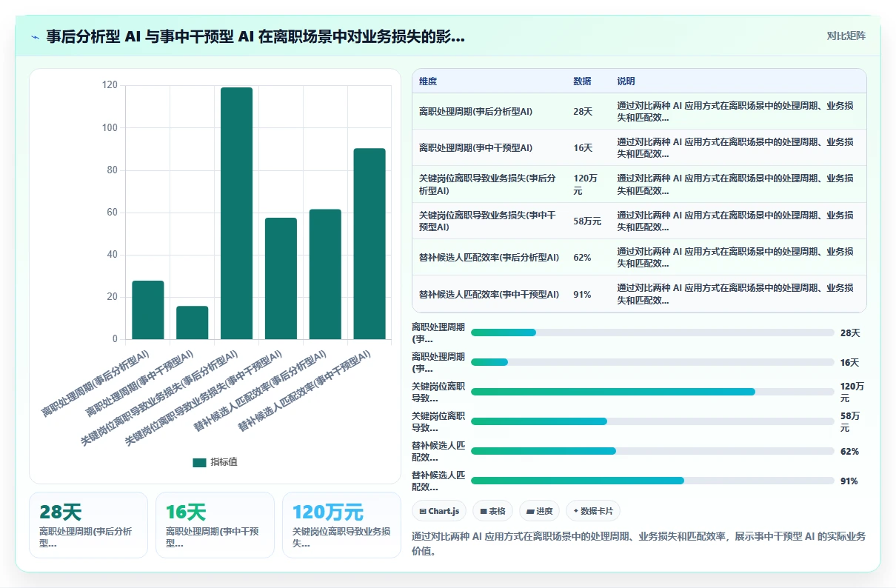
Task: Click the Chart.js tag chip
Action: [x=439, y=511]
